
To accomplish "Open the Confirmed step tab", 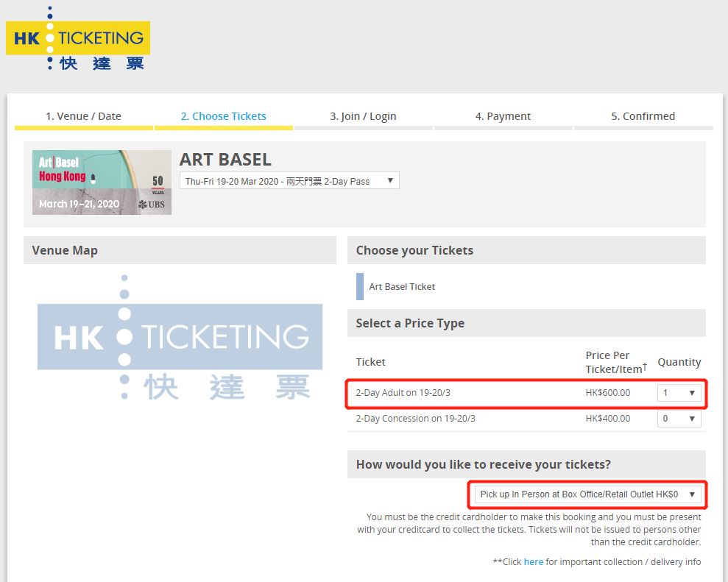I will coord(643,116).
